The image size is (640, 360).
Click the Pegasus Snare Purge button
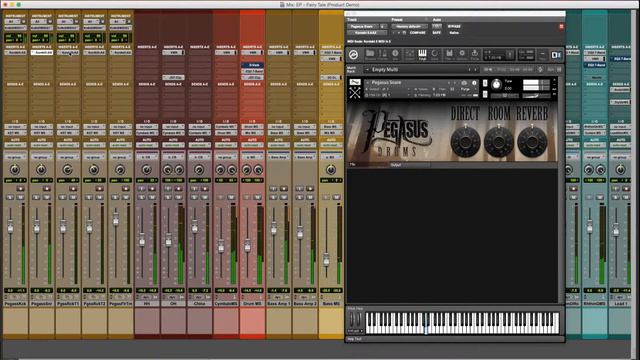tap(465, 89)
